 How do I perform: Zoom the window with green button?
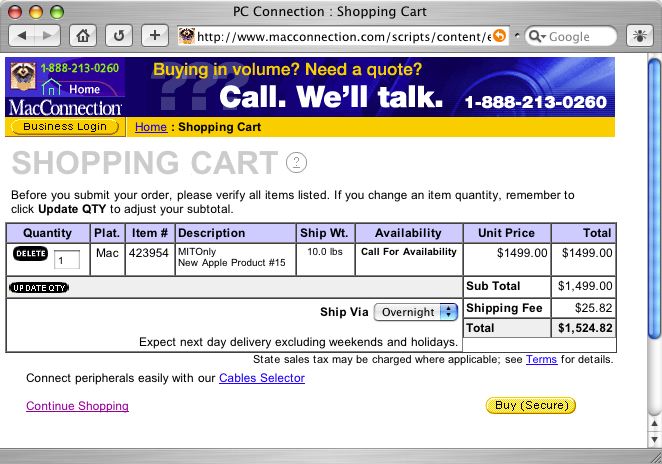[x=57, y=12]
